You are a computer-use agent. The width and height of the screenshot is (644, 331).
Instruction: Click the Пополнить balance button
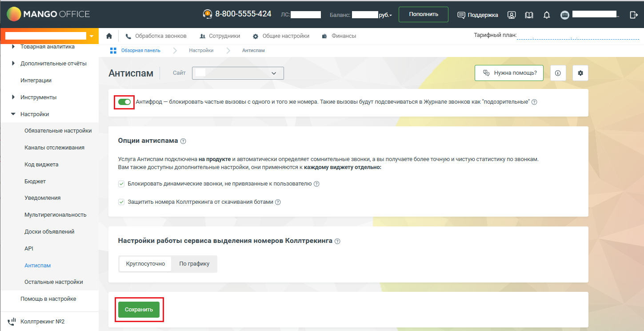[x=424, y=14]
